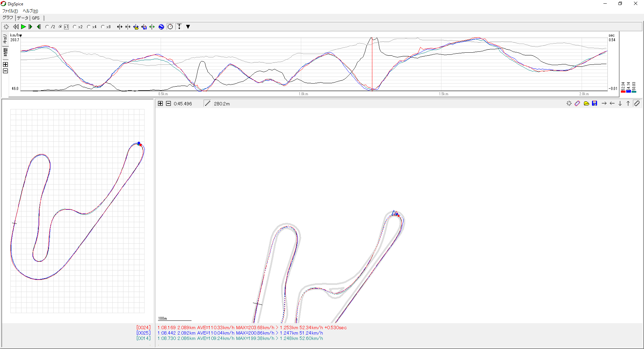Click the blue lap 1:08.442 statistics line

(240, 333)
